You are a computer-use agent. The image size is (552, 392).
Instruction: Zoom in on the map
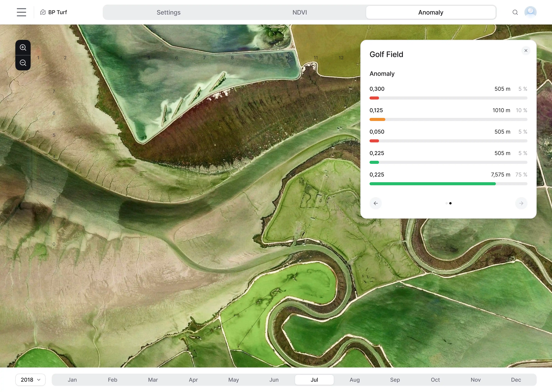pyautogui.click(x=23, y=47)
